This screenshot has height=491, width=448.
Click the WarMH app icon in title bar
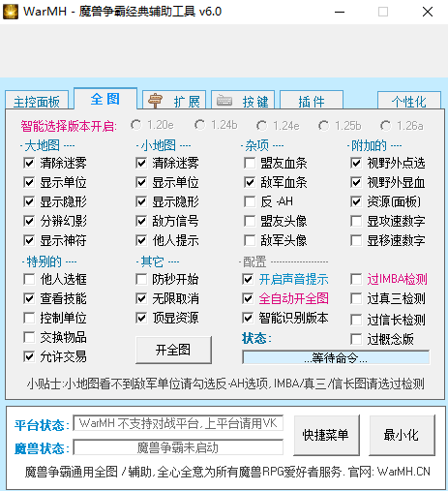[x=11, y=12]
